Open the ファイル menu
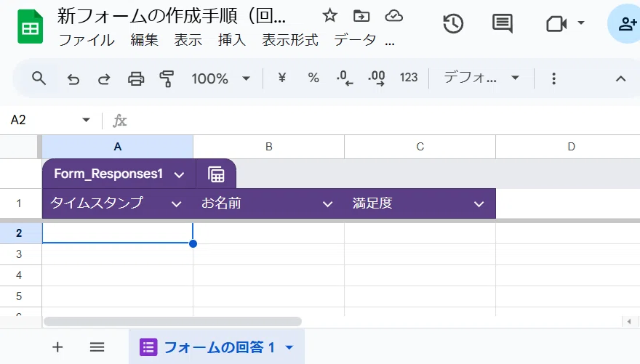Viewport: 640px width, 364px height. [87, 41]
